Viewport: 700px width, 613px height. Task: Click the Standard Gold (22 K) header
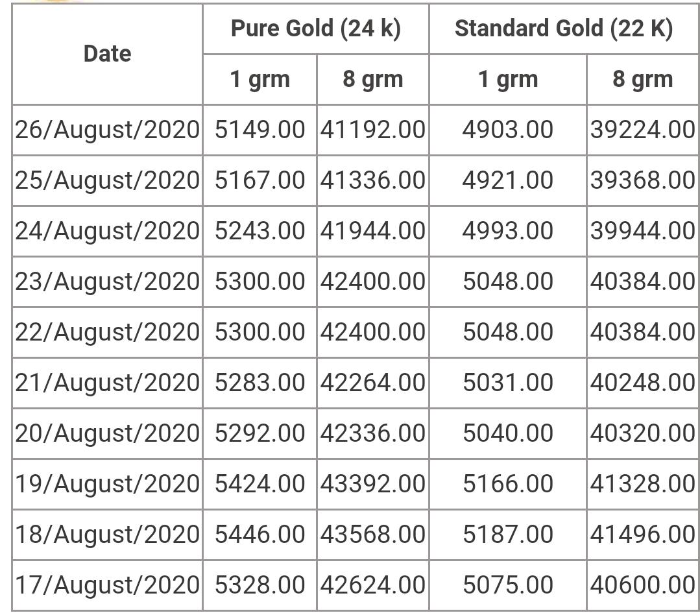click(563, 29)
